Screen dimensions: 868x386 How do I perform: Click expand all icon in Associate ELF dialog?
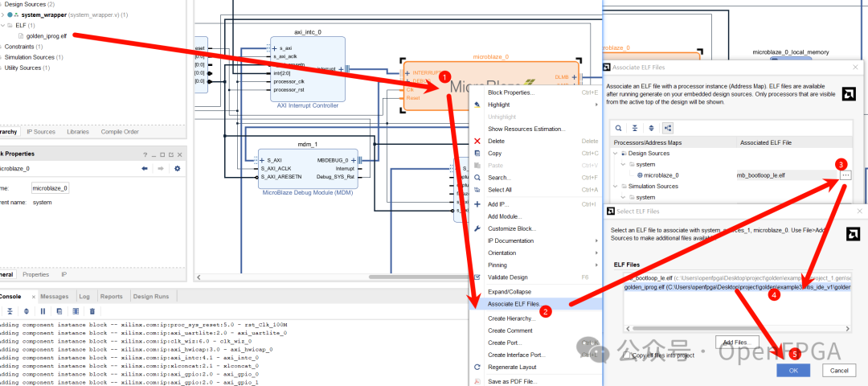coord(651,128)
